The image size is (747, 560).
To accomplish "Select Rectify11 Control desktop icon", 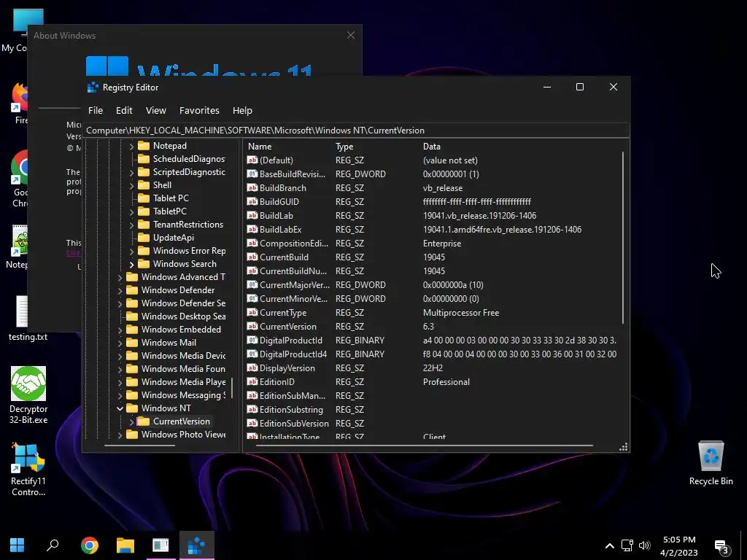I will tap(28, 470).
